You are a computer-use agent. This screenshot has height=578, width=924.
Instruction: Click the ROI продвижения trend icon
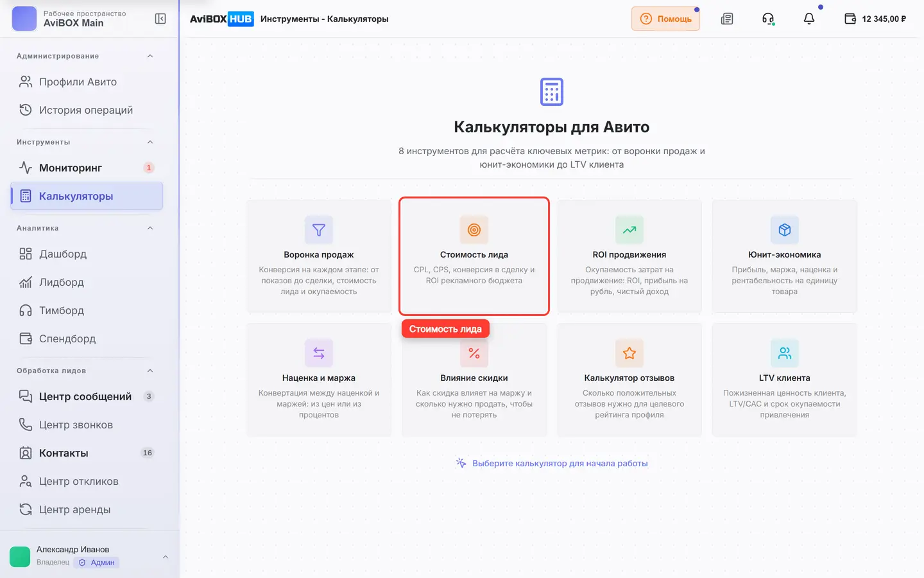click(629, 230)
